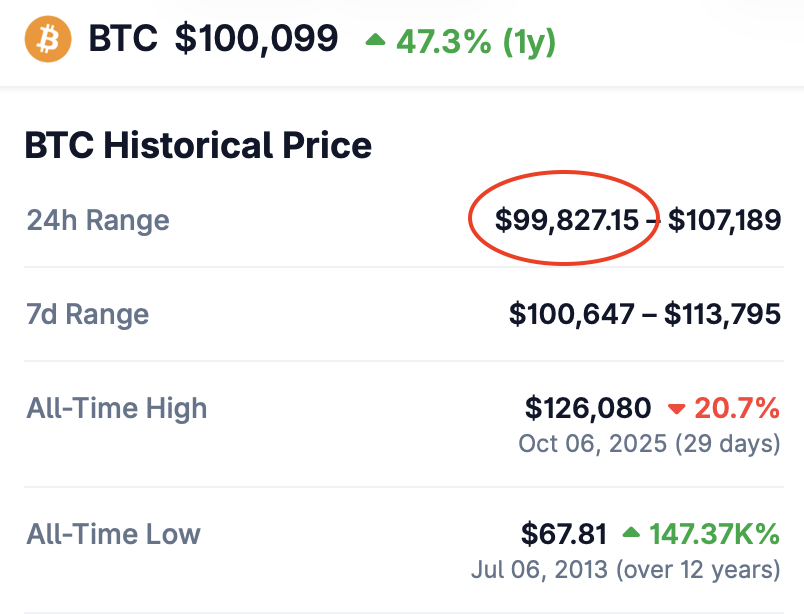804x614 pixels.
Task: Select the 7d Range label
Action: (88, 314)
